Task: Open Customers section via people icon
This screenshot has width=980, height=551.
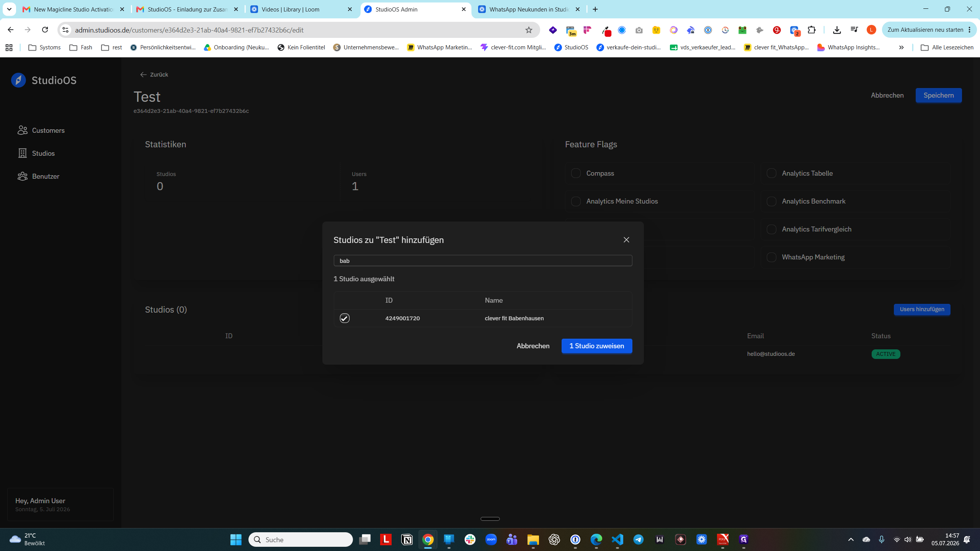Action: pyautogui.click(x=23, y=130)
